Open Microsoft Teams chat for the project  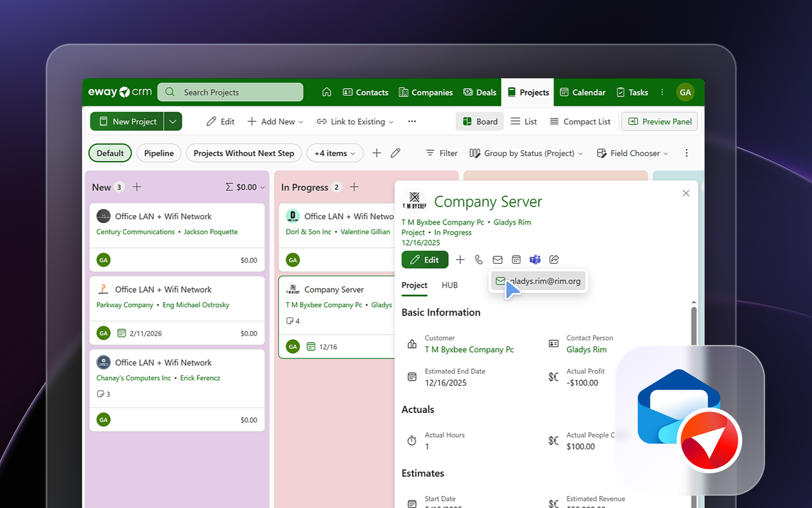(535, 260)
